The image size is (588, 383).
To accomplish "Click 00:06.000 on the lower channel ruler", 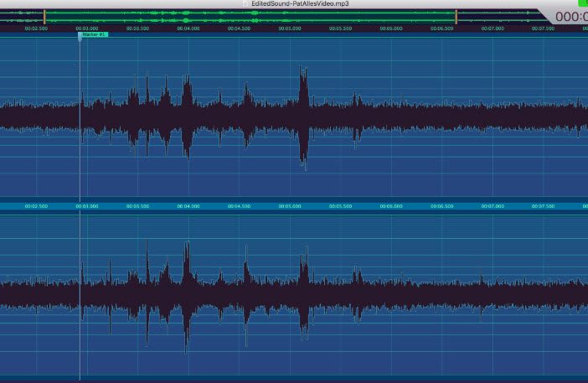I will pyautogui.click(x=391, y=206).
